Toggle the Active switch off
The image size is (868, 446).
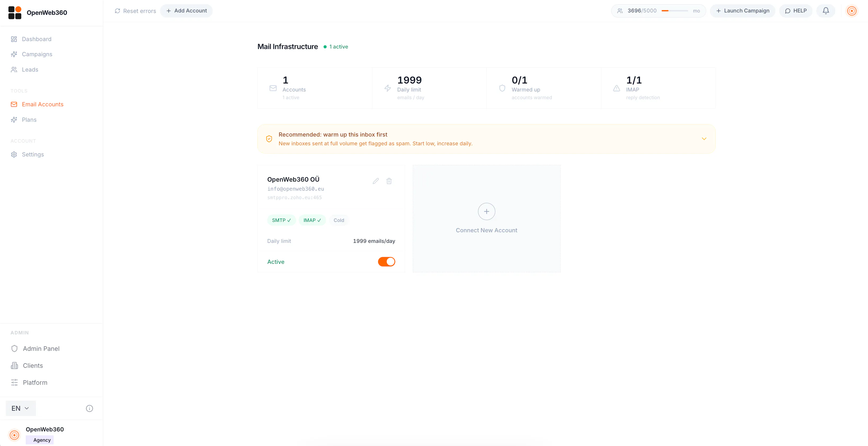(x=387, y=262)
